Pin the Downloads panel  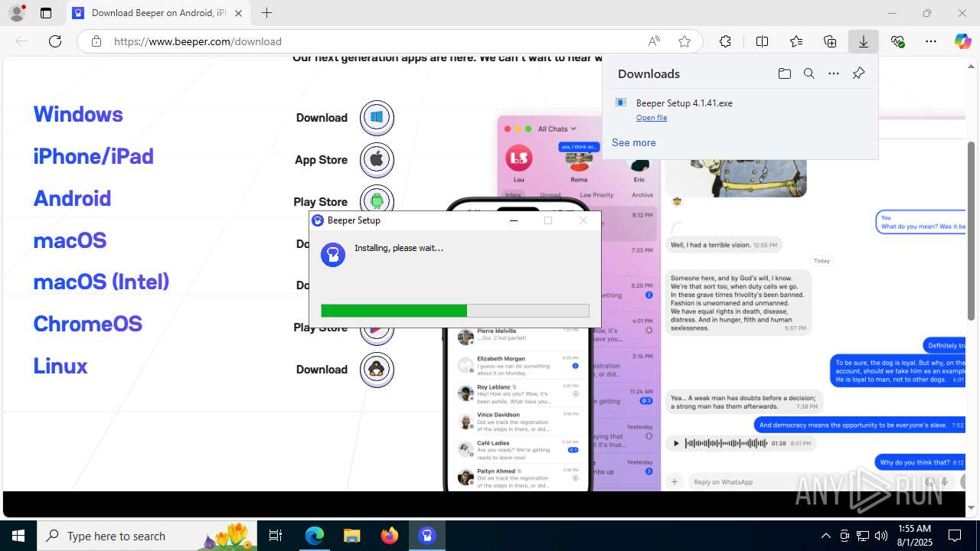click(x=858, y=73)
